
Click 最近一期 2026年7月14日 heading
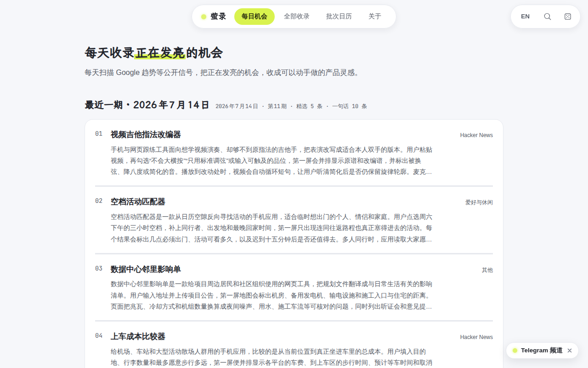click(147, 105)
